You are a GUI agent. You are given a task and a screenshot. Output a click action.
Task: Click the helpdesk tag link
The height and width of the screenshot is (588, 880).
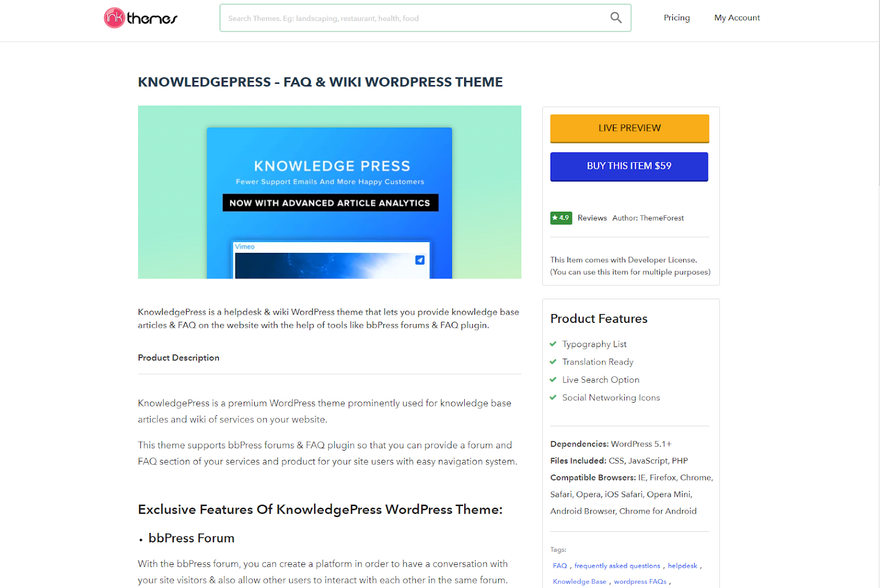683,565
